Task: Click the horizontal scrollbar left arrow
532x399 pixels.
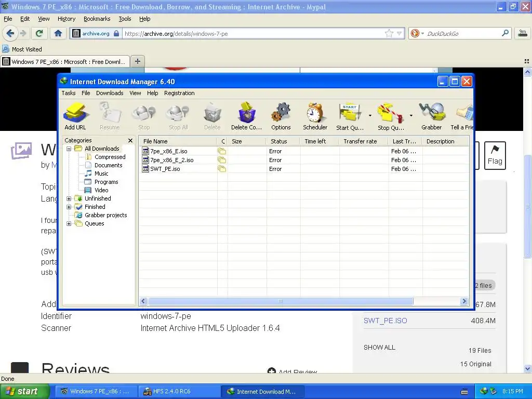Action: click(143, 301)
